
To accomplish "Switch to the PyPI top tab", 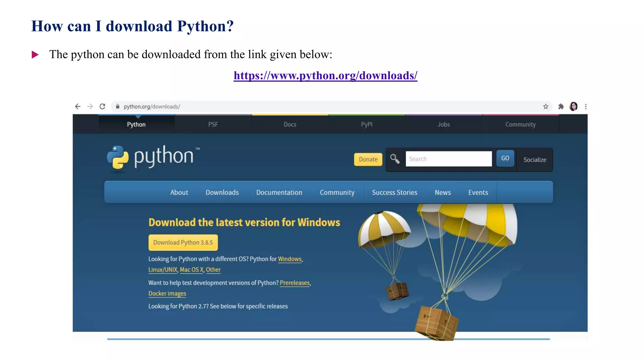I will (x=367, y=124).
